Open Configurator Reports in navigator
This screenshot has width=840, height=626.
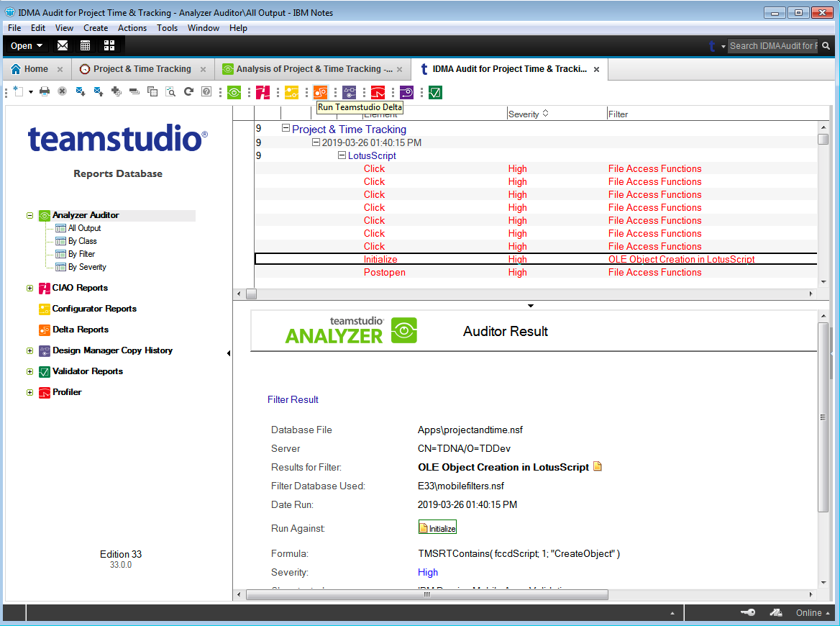(x=94, y=309)
